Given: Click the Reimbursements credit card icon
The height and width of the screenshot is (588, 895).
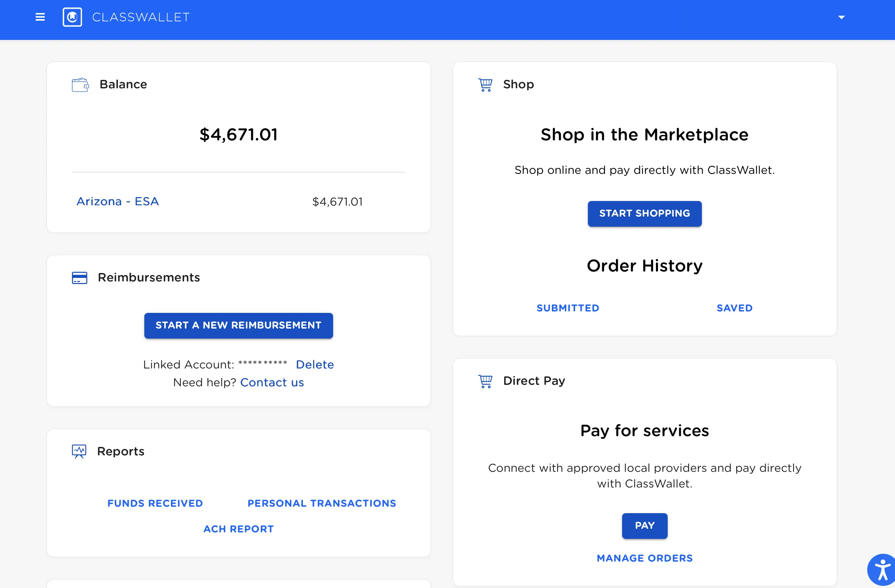Looking at the screenshot, I should tap(79, 278).
